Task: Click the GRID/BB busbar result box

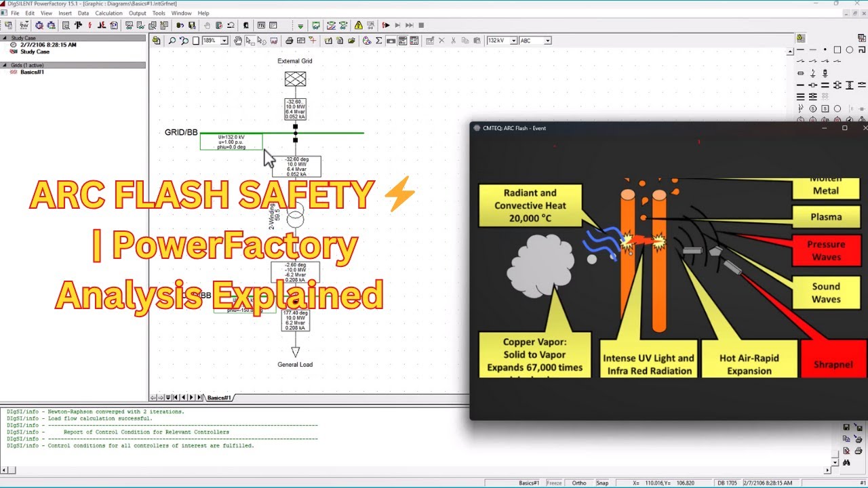Action: [x=231, y=142]
